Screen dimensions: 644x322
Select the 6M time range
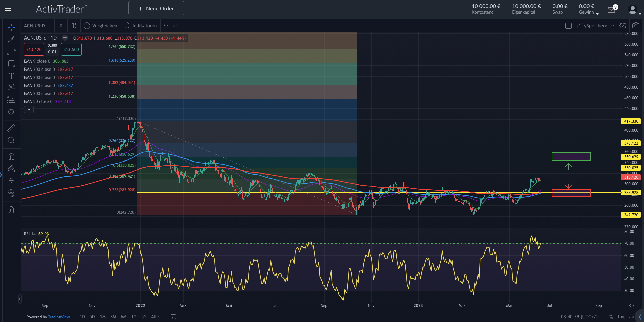[124, 317]
